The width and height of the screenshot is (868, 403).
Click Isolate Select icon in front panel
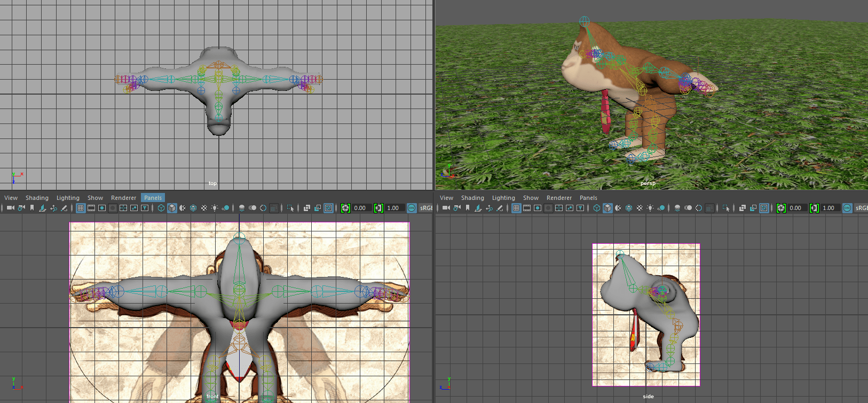pyautogui.click(x=290, y=208)
